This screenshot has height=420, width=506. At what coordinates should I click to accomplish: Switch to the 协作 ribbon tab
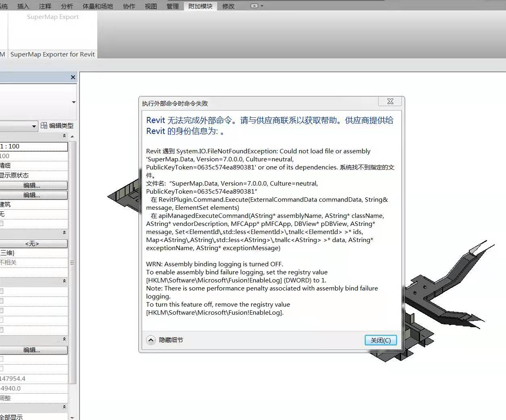click(129, 6)
